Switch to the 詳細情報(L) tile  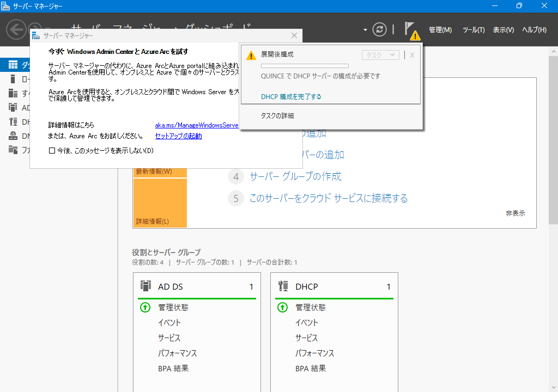click(160, 203)
